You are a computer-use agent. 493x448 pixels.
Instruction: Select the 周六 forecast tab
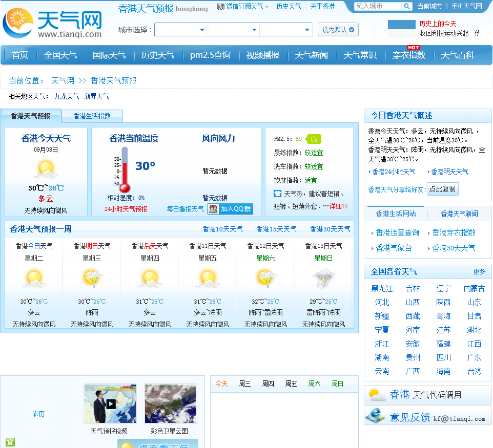315,383
